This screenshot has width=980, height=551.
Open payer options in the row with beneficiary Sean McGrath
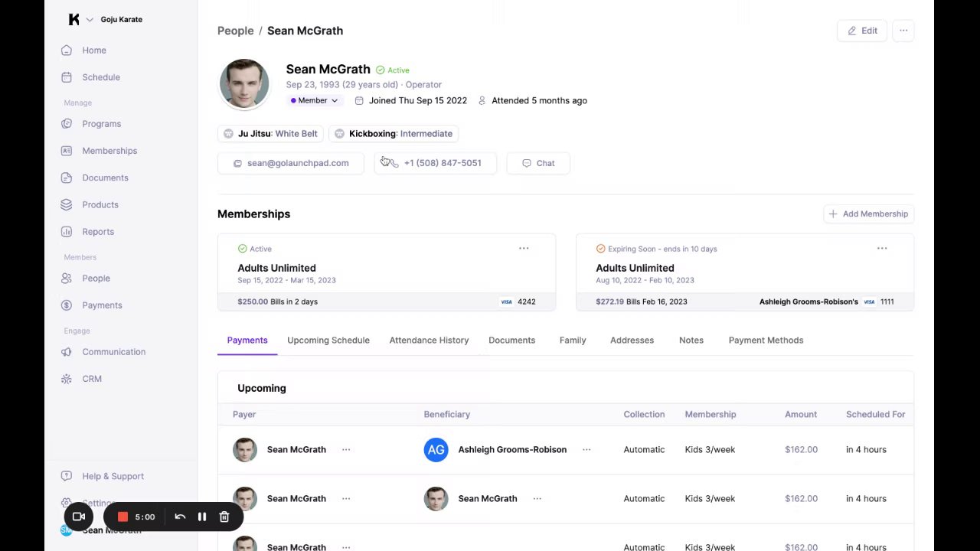pyautogui.click(x=346, y=499)
